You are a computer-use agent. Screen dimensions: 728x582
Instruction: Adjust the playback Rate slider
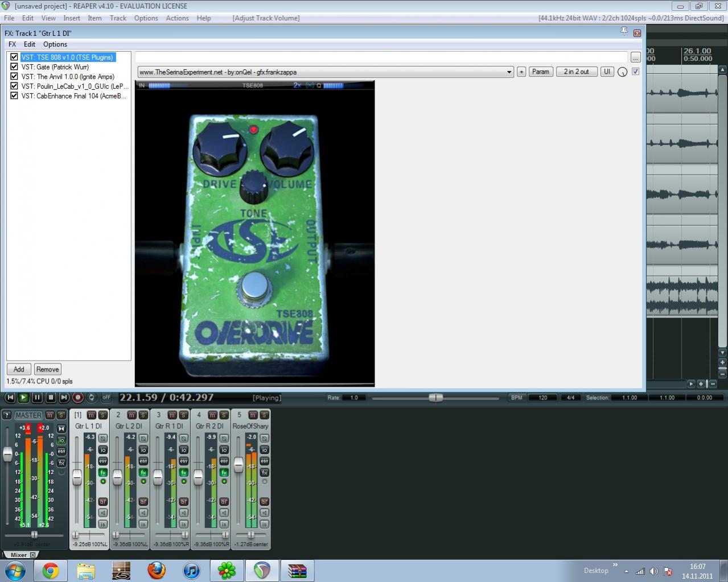[x=436, y=398]
